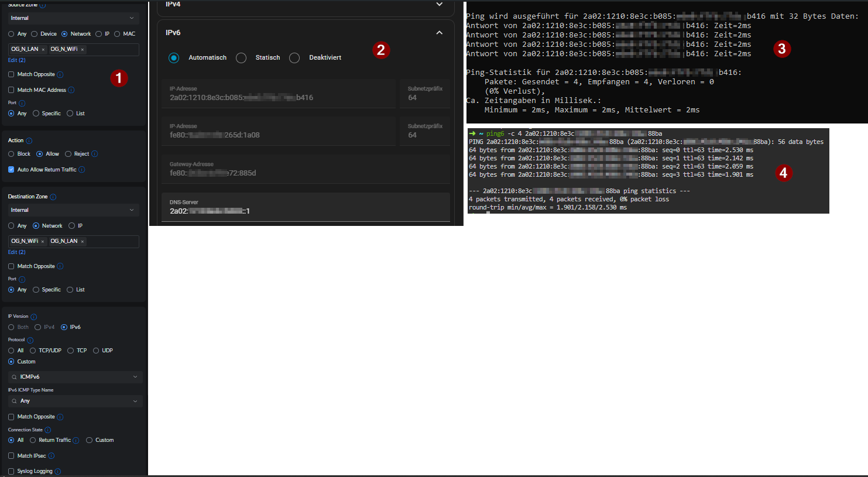868x477 pixels.
Task: Click the Destination Zone info icon
Action: click(x=53, y=197)
